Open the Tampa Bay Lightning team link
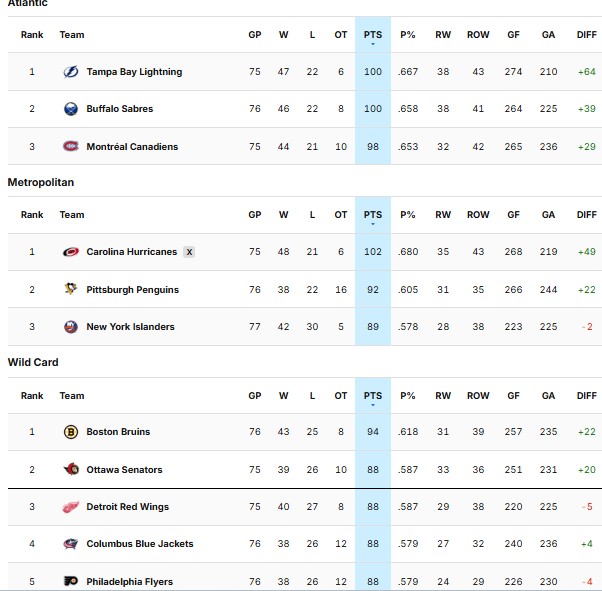Image resolution: width=602 pixels, height=591 pixels. (x=134, y=72)
